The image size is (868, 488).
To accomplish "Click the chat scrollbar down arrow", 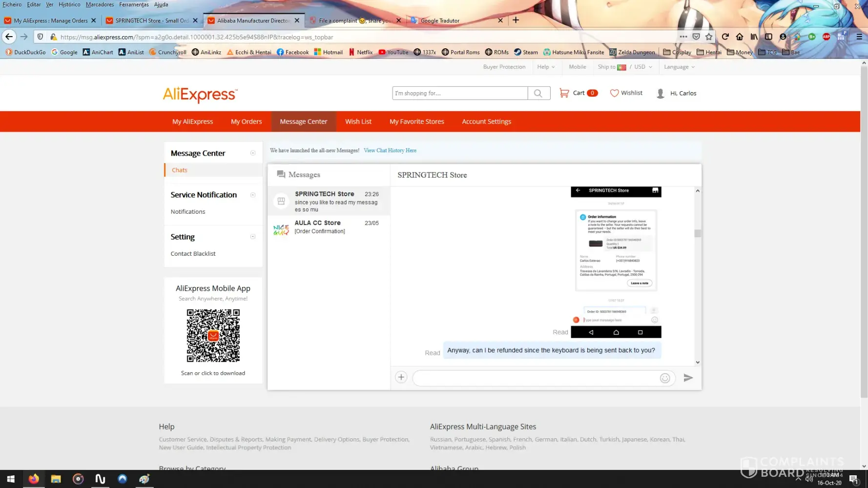I will [x=698, y=362].
